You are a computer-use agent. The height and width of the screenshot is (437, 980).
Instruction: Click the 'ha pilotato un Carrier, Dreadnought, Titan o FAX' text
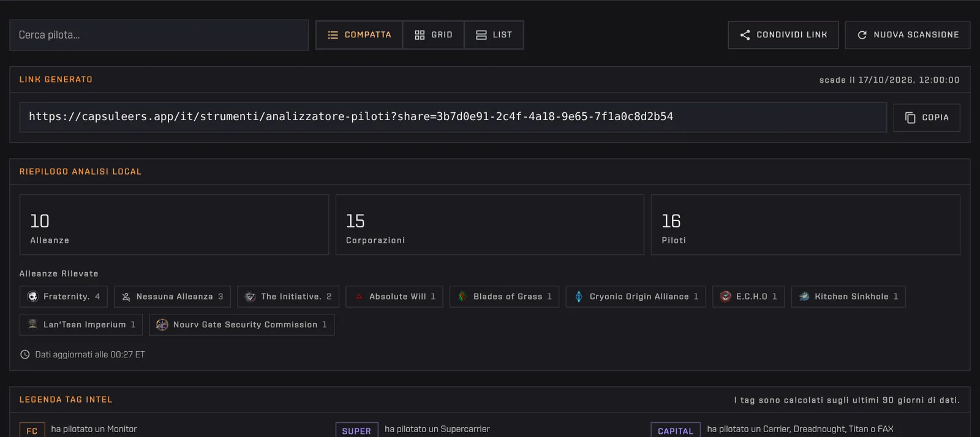pyautogui.click(x=800, y=429)
